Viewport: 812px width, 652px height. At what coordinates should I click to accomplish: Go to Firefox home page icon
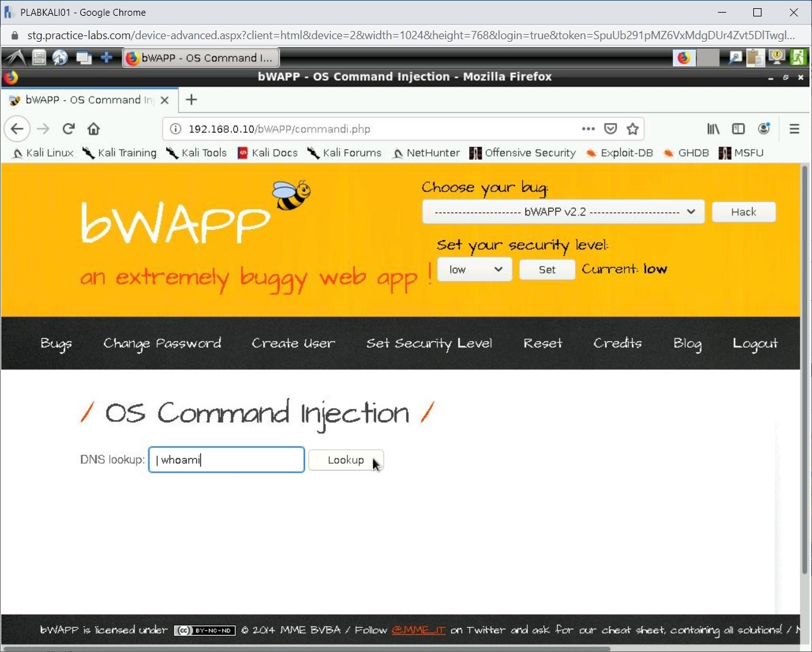coord(93,129)
